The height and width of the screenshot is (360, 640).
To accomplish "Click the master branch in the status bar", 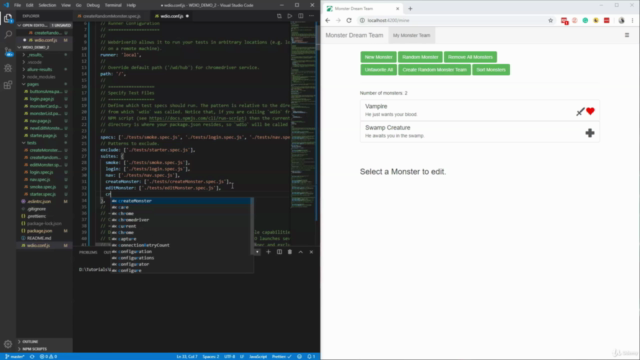I will pos(15,356).
